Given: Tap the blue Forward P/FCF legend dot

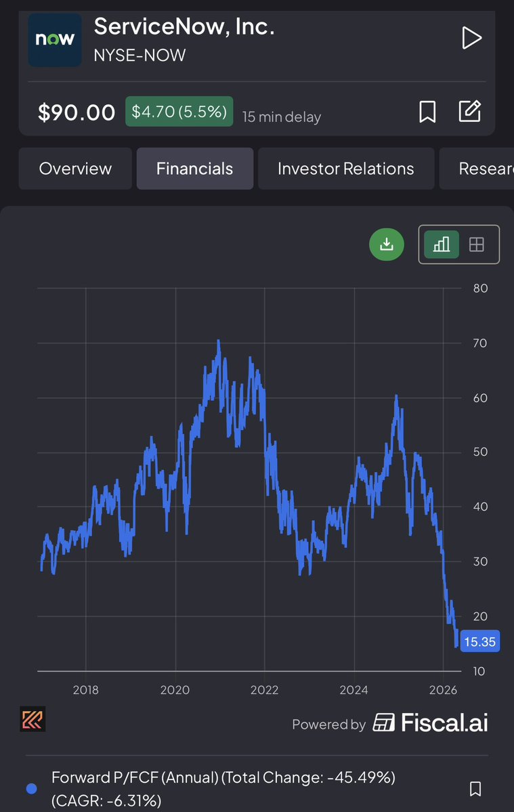Looking at the screenshot, I should (32, 789).
